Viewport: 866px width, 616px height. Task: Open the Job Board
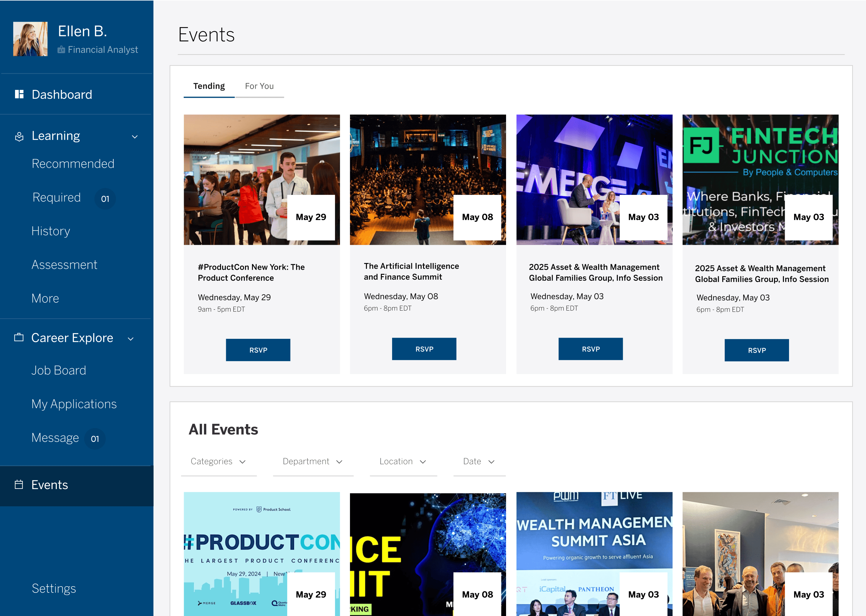coord(59,370)
